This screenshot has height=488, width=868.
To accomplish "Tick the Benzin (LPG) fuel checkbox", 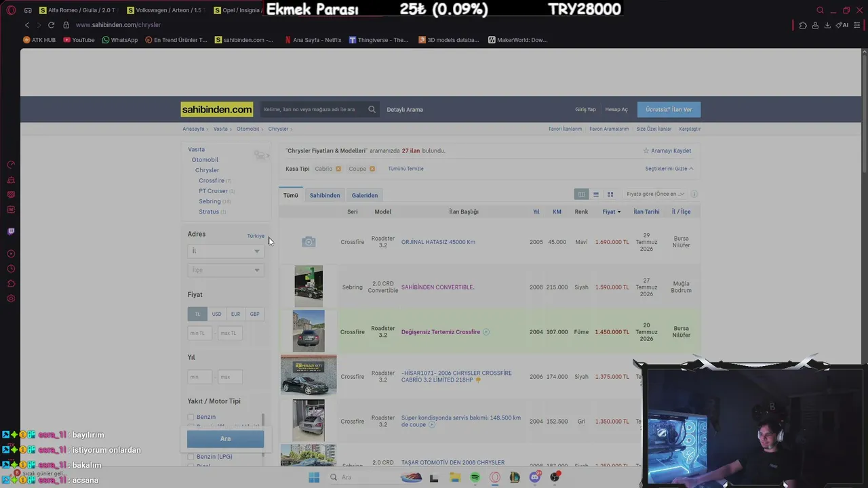I will point(191,457).
